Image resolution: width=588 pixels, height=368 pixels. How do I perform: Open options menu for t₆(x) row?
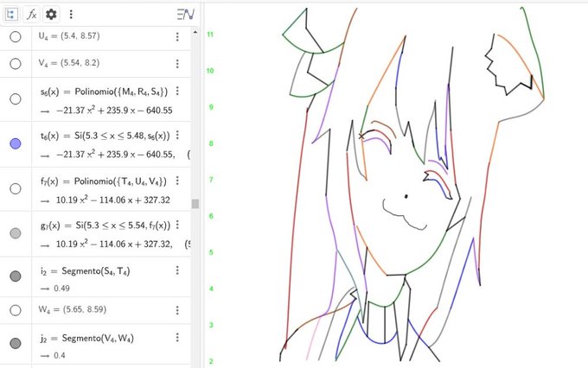[x=177, y=135]
